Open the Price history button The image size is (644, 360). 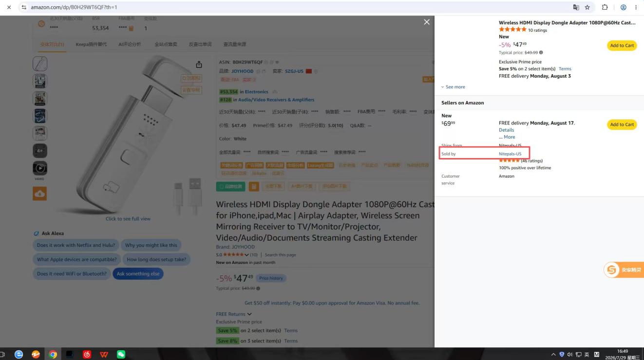tap(271, 278)
